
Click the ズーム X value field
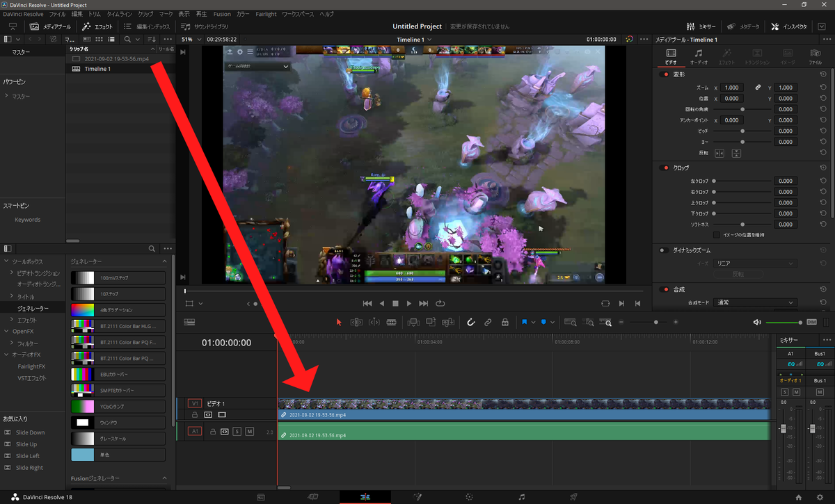pyautogui.click(x=731, y=88)
